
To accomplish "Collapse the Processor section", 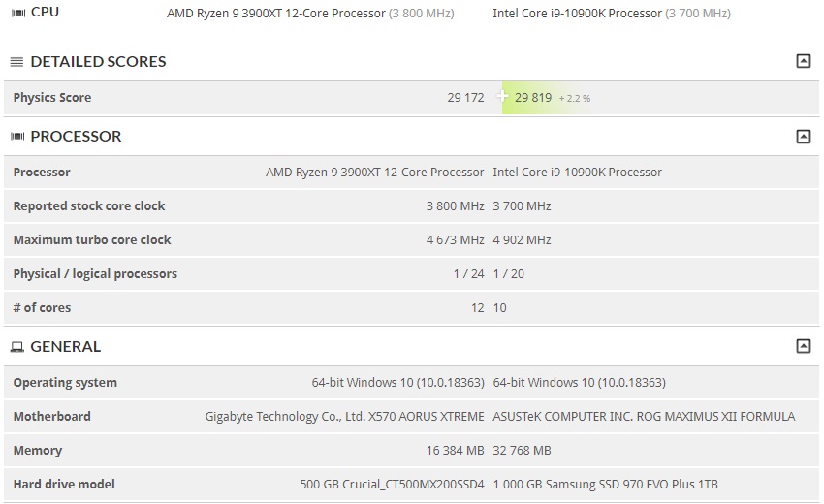I will [803, 137].
